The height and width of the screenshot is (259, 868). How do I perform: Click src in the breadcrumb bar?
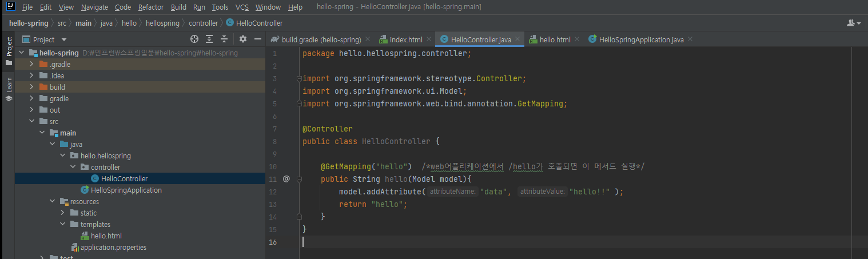(x=62, y=23)
